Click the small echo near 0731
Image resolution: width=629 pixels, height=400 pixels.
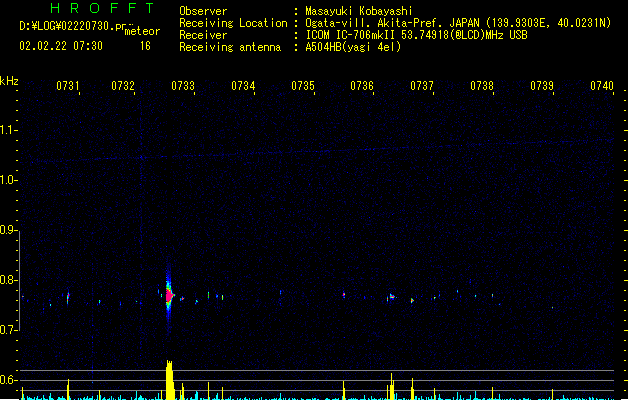coord(68,298)
